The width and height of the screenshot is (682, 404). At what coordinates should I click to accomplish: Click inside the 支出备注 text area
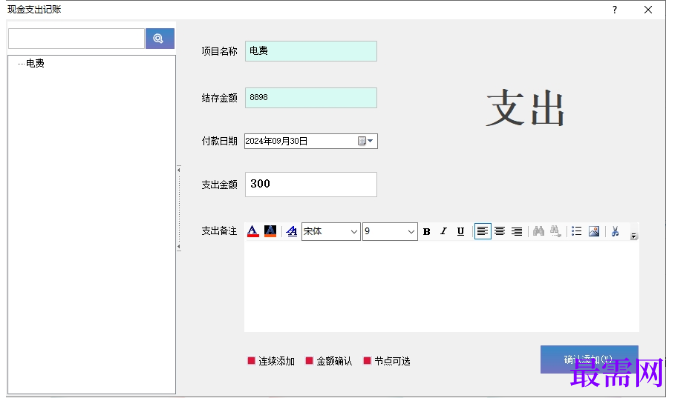[x=441, y=286]
